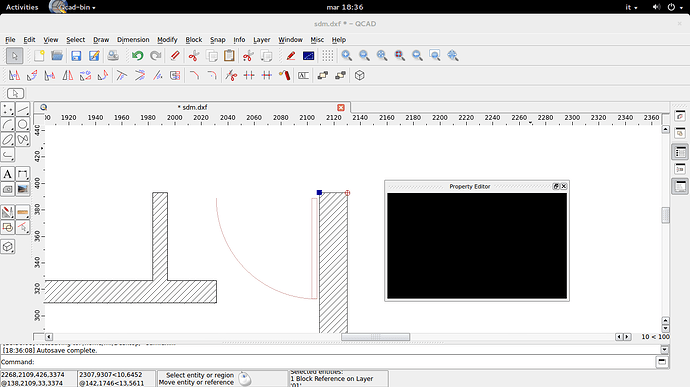Expand the command history dropdown arrow
This screenshot has width=690, height=387.
click(x=664, y=350)
